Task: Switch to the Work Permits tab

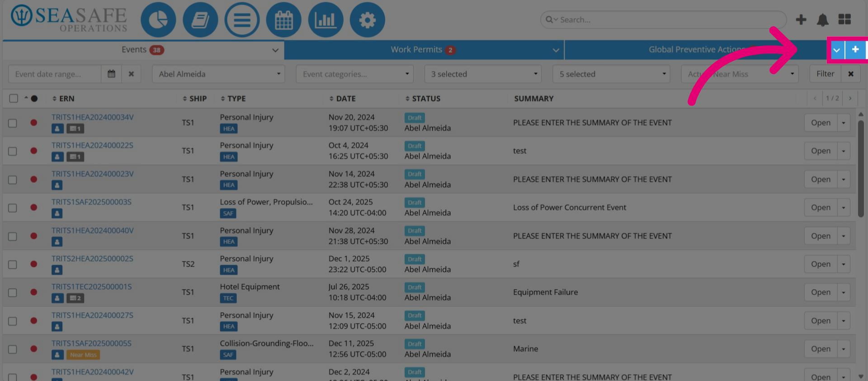Action: [x=424, y=50]
